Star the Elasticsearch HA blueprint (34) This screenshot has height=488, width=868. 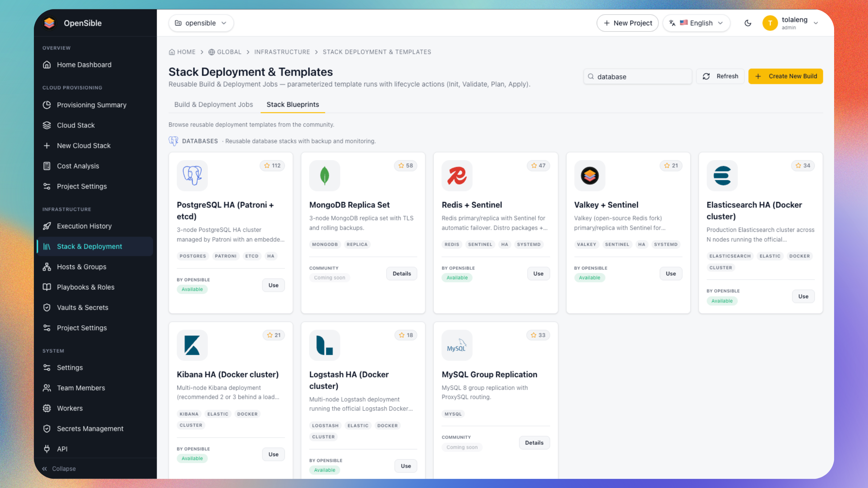[x=803, y=166]
